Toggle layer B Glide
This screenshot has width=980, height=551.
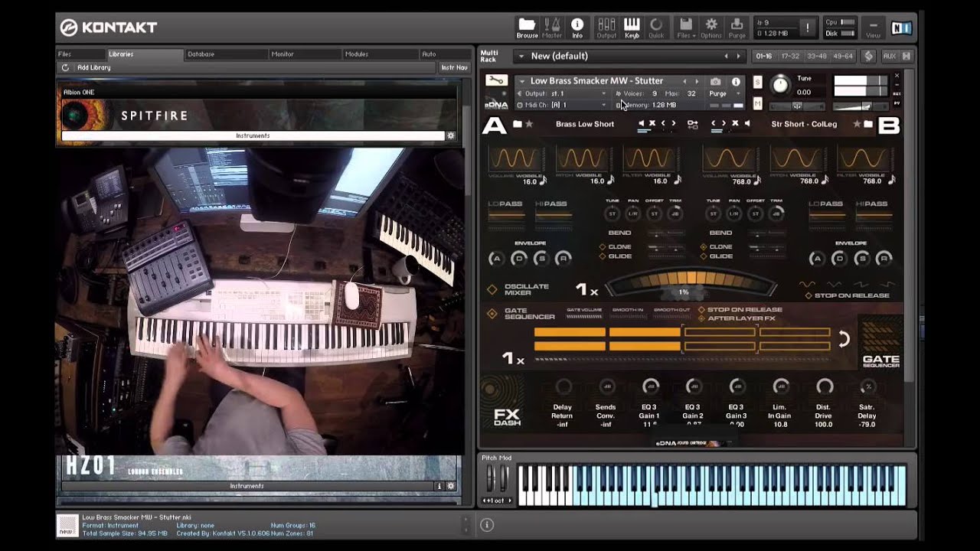tap(704, 256)
